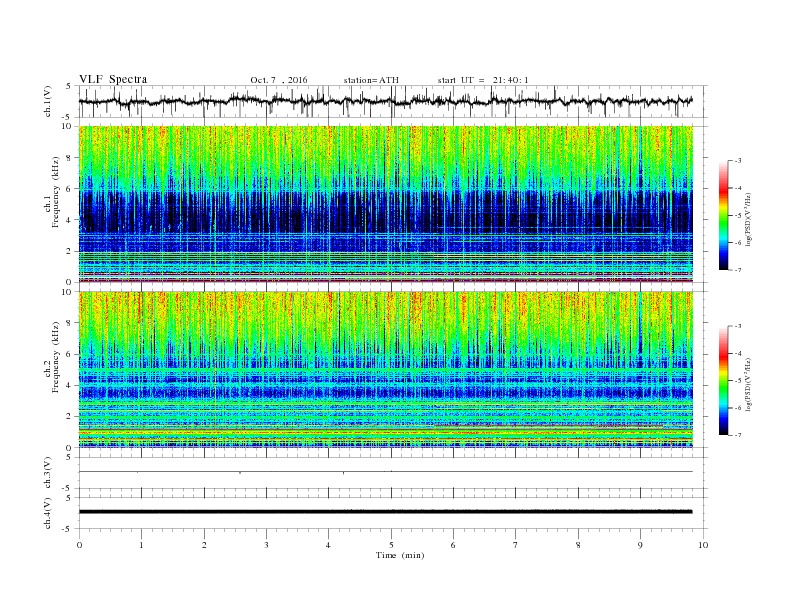Screen dimensions: 792x612
Task: Click the "-3" label on ch.1 color bar
Action: pyautogui.click(x=738, y=161)
